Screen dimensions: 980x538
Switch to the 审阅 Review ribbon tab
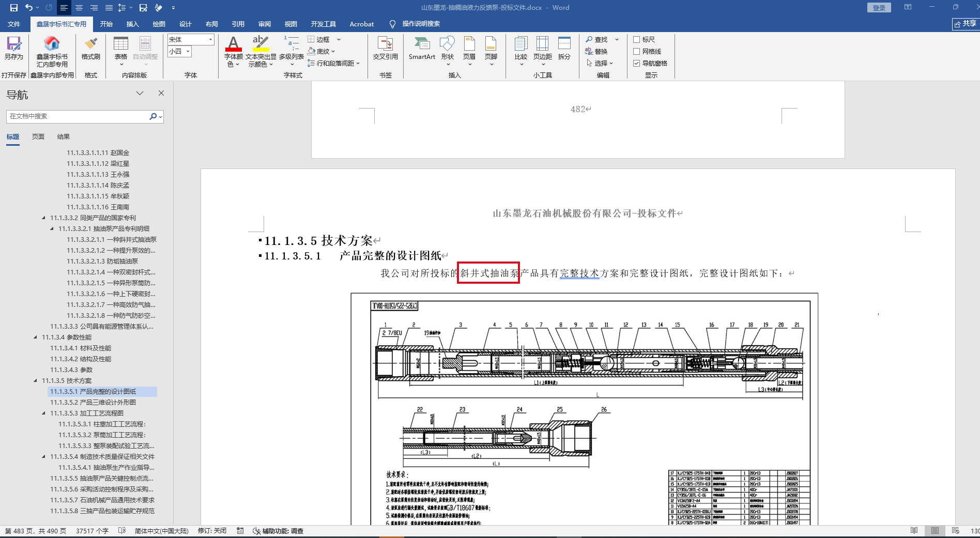coord(265,24)
